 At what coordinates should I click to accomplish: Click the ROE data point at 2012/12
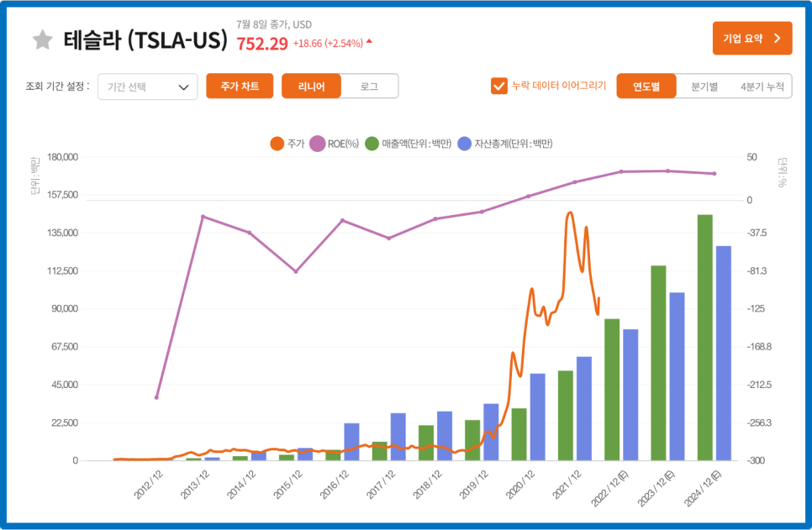click(x=156, y=397)
